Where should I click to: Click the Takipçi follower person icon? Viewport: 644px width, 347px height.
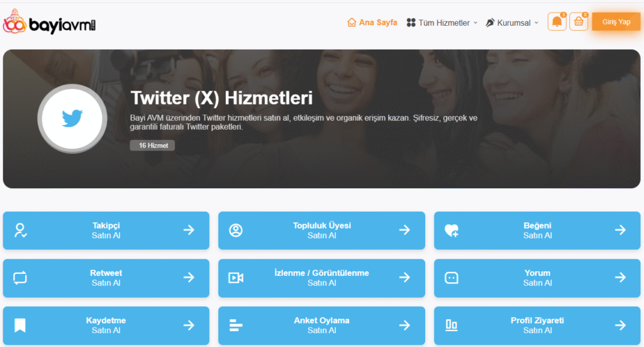click(x=20, y=230)
